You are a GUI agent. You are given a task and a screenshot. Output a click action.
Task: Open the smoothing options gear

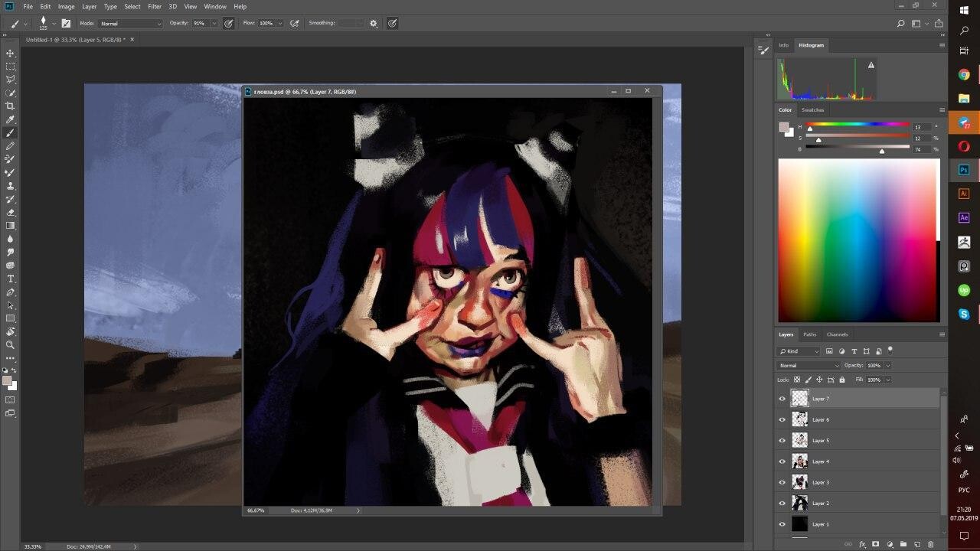(374, 24)
